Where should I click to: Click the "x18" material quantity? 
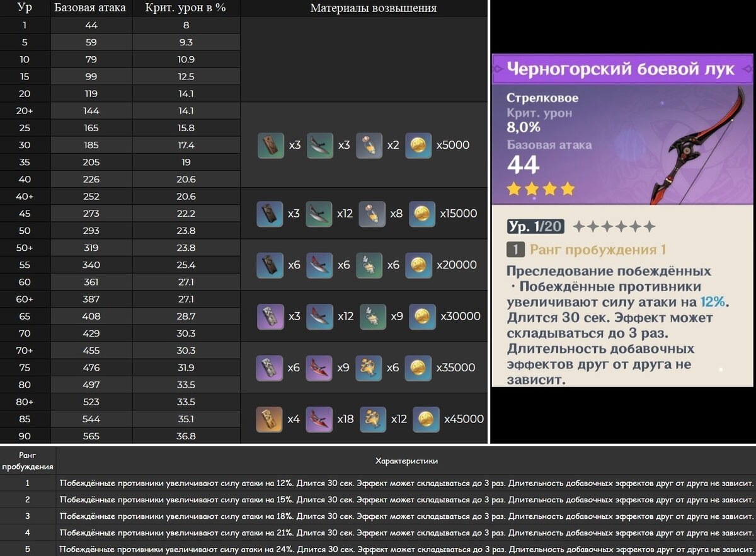[346, 419]
